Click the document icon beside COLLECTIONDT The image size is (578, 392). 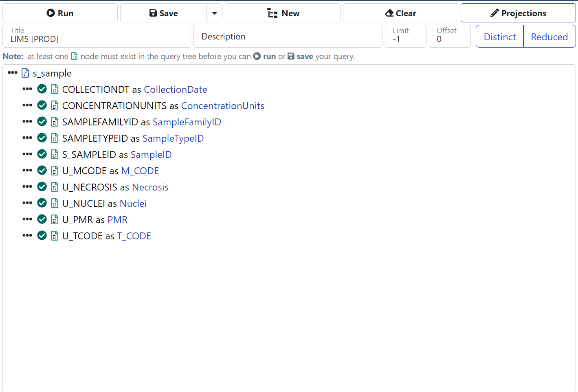(55, 90)
